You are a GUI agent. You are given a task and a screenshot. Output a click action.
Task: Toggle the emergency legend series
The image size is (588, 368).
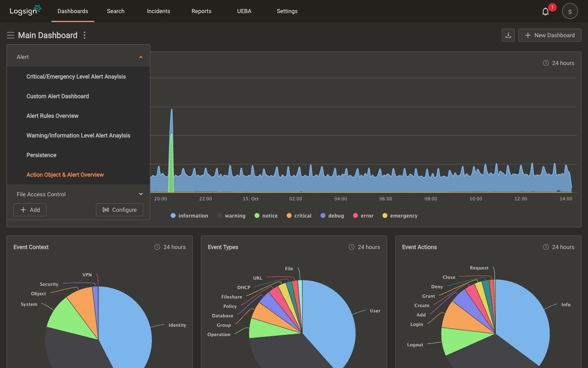pos(400,215)
